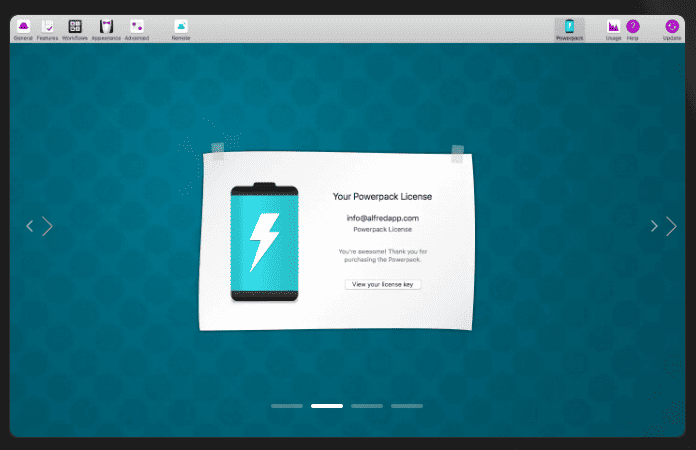The image size is (696, 450).
Task: Open the Workflows tab
Action: [75, 30]
